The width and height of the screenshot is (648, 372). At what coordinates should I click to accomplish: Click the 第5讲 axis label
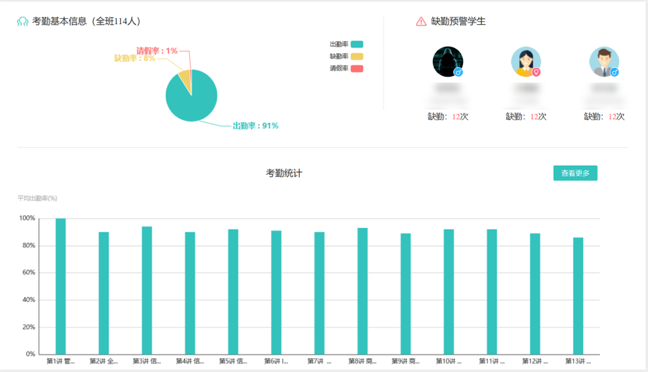coord(233,361)
